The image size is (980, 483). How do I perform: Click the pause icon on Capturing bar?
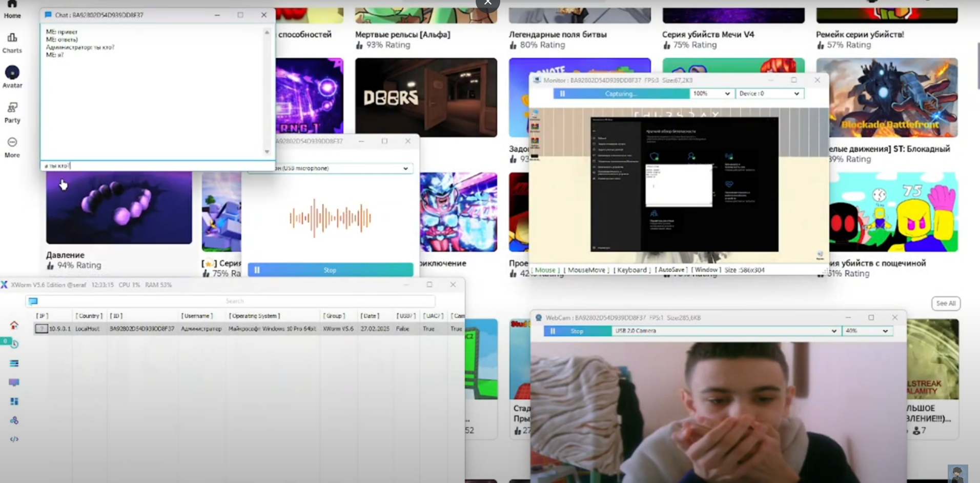point(562,94)
